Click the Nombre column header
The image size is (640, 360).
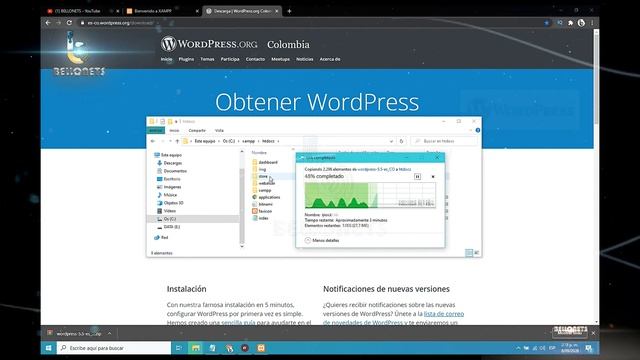(x=259, y=152)
